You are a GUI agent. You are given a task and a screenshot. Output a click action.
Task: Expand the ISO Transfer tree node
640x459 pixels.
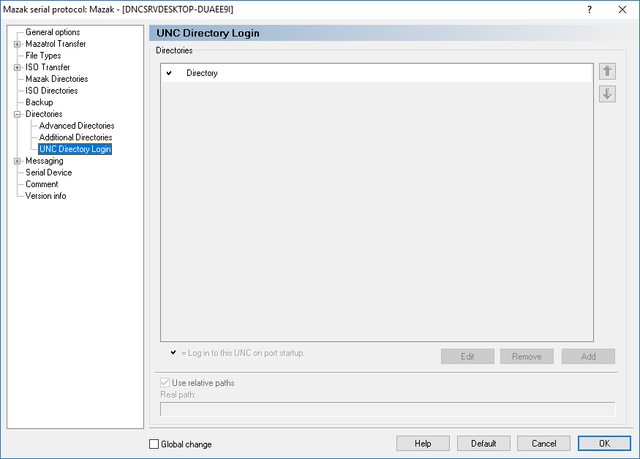click(x=17, y=68)
